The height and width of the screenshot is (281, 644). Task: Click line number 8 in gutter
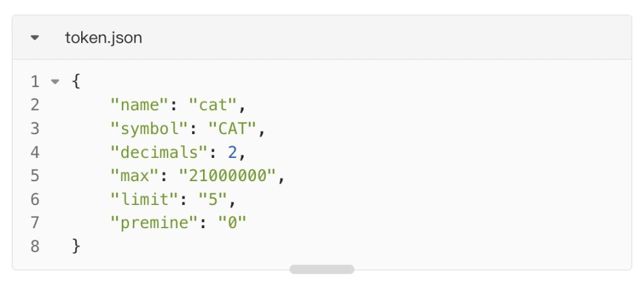coord(35,246)
